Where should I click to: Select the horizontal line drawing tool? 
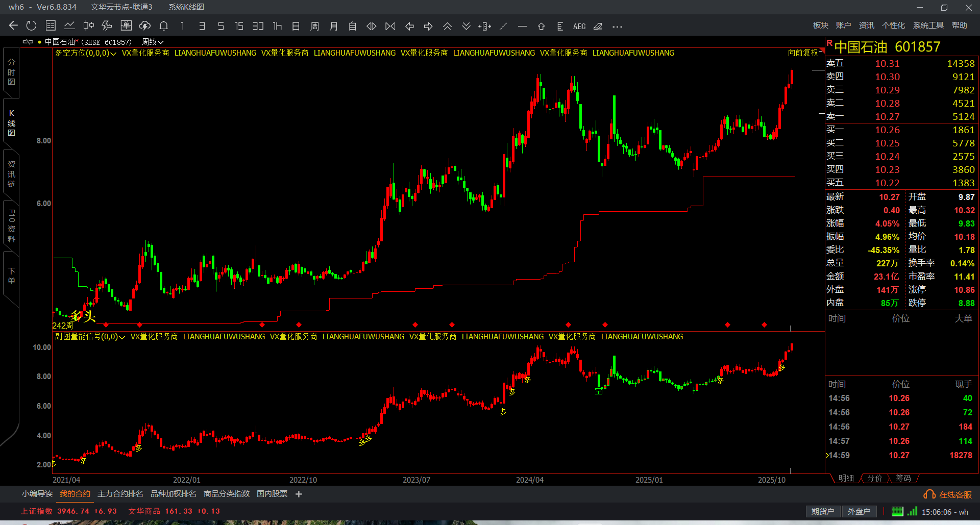522,26
